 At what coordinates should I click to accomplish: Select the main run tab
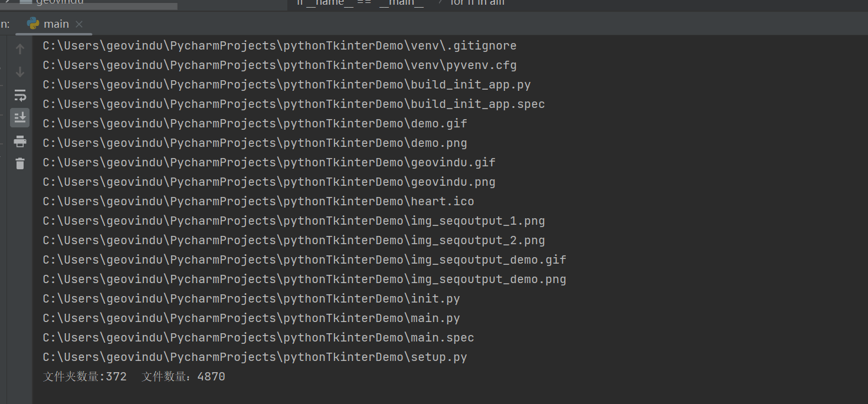[x=55, y=24]
